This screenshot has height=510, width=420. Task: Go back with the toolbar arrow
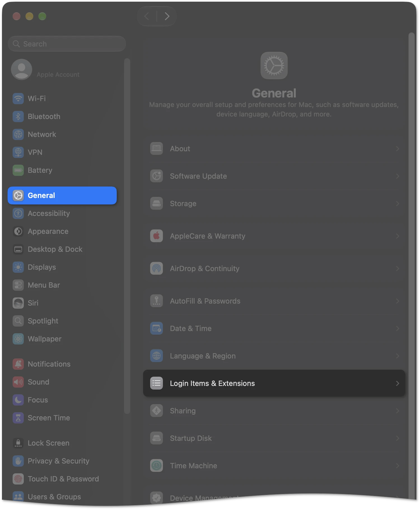click(147, 16)
